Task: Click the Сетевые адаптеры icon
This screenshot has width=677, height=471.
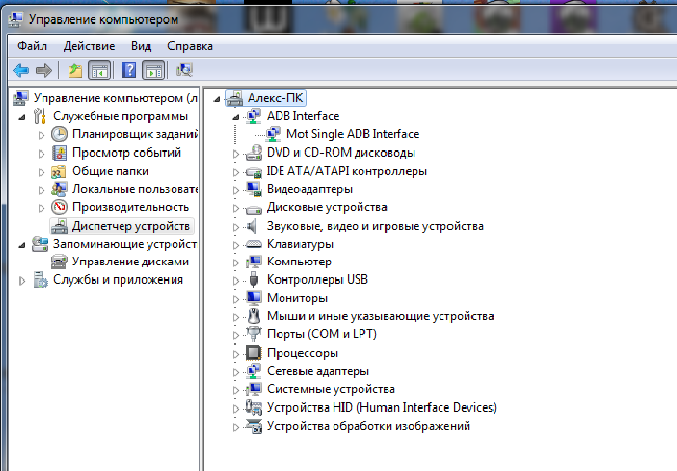Action: 253,371
